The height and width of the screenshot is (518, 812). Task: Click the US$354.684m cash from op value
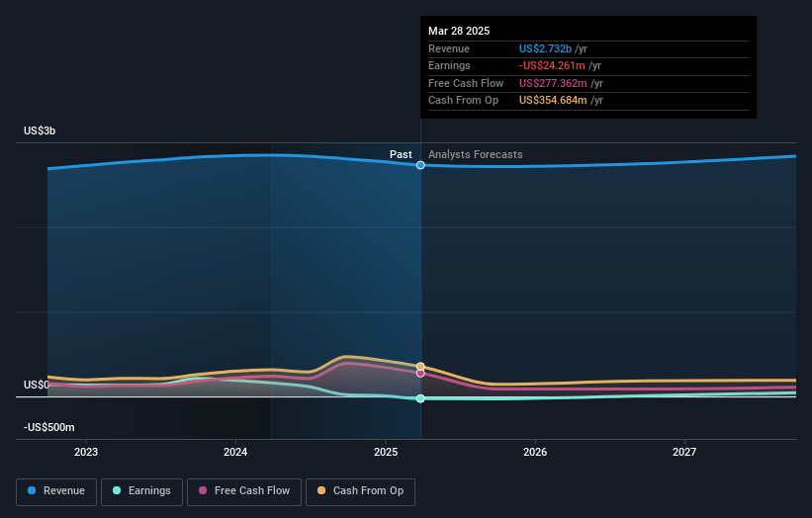click(553, 101)
